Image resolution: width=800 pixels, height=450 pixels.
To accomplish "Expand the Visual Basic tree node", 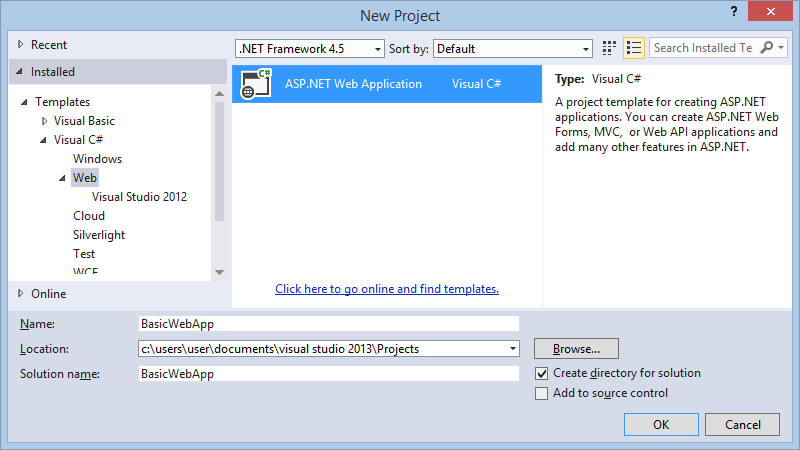I will [x=44, y=121].
